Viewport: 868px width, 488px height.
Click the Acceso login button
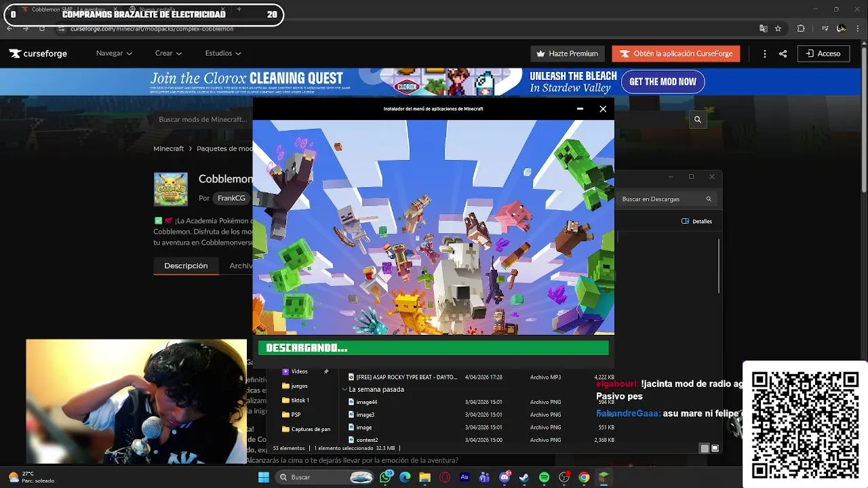pyautogui.click(x=823, y=54)
